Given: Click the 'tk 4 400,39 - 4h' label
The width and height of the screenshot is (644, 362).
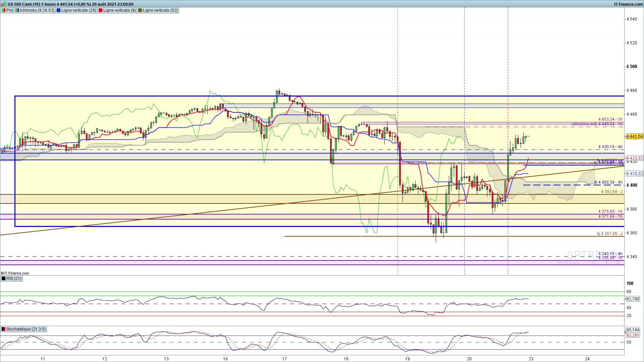Looking at the screenshot, I should 608,183.
